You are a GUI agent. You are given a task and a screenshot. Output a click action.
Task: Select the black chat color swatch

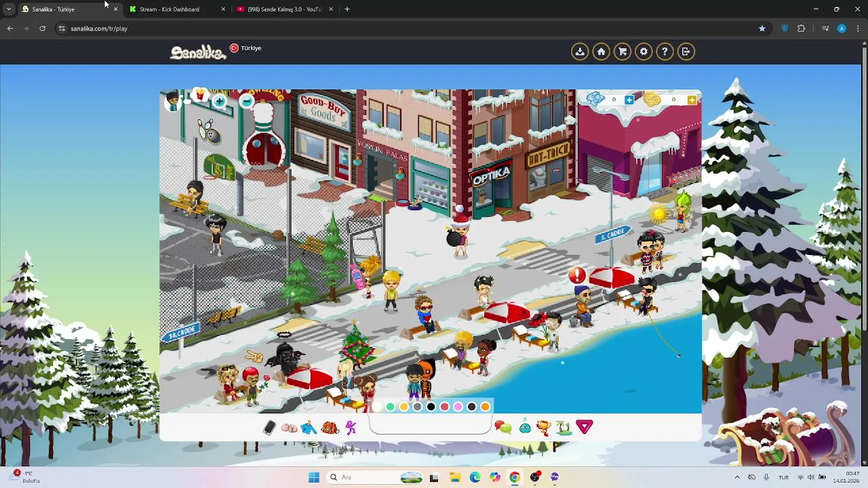(431, 407)
